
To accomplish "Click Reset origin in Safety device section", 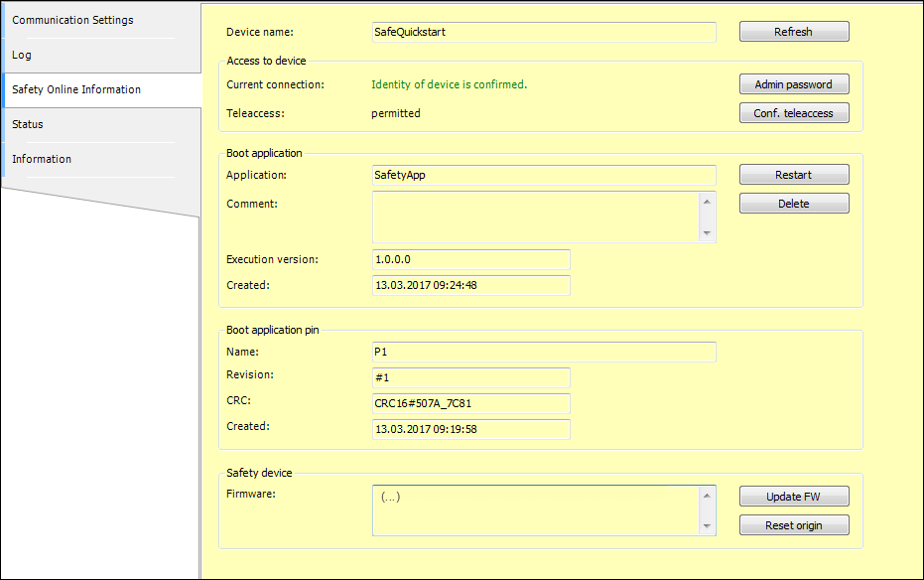I will [x=793, y=524].
